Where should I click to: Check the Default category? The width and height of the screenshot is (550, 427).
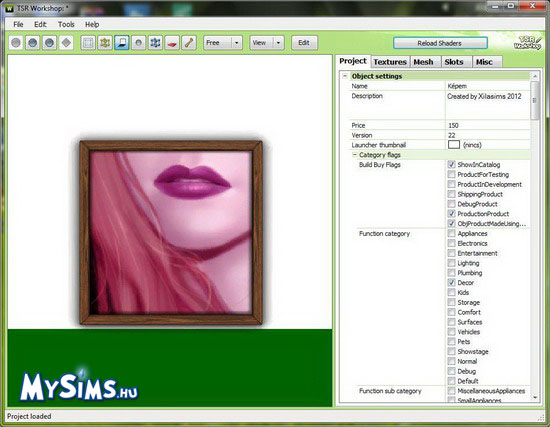pos(452,381)
